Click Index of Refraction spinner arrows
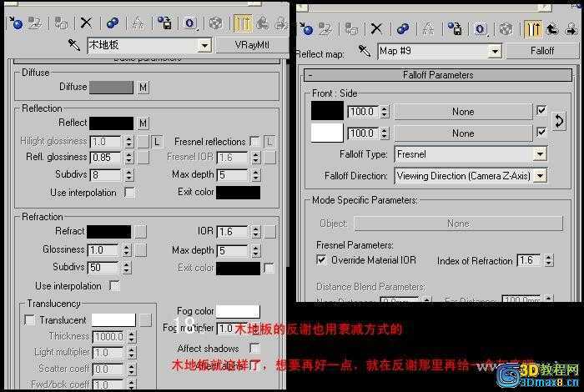584x392 pixels. tap(549, 260)
